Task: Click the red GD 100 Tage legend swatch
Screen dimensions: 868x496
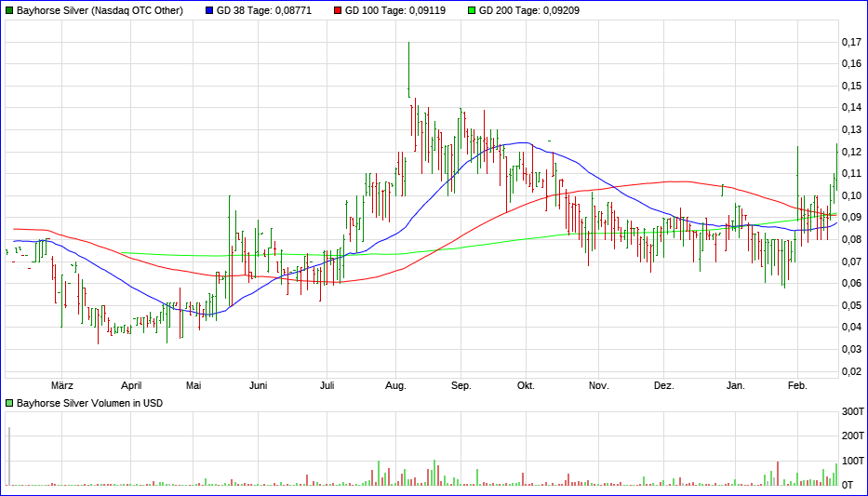Action: click(337, 10)
